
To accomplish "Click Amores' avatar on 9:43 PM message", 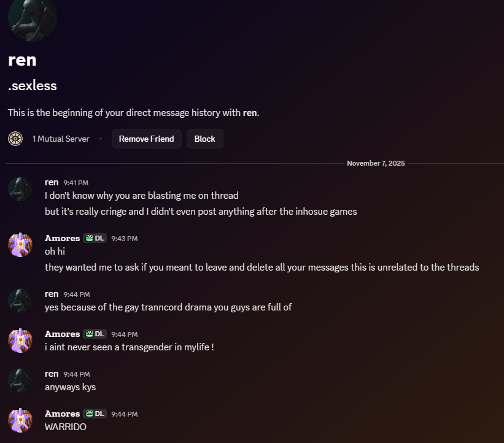I will (20, 245).
